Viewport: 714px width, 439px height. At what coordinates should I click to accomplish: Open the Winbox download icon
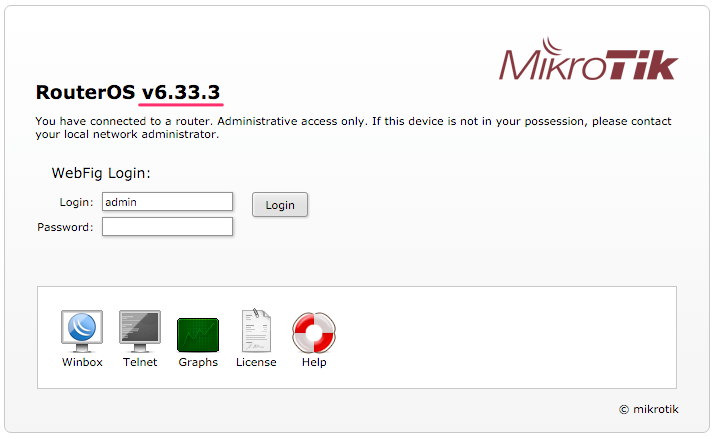[x=82, y=332]
